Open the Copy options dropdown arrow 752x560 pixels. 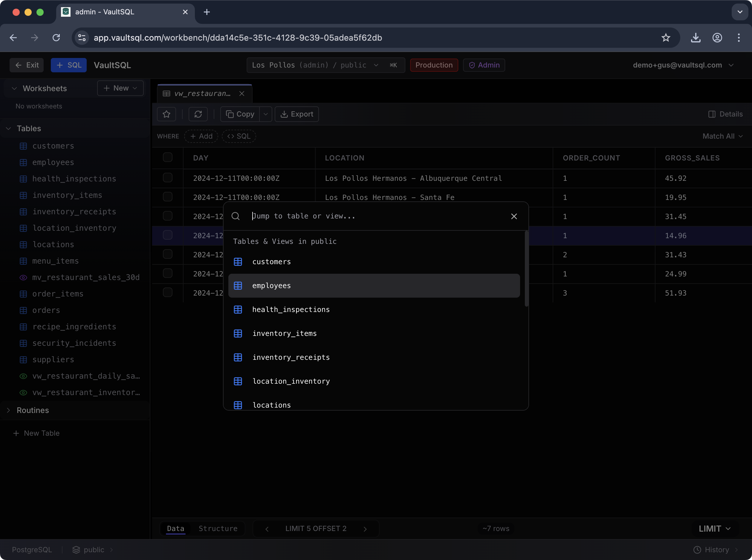point(266,114)
